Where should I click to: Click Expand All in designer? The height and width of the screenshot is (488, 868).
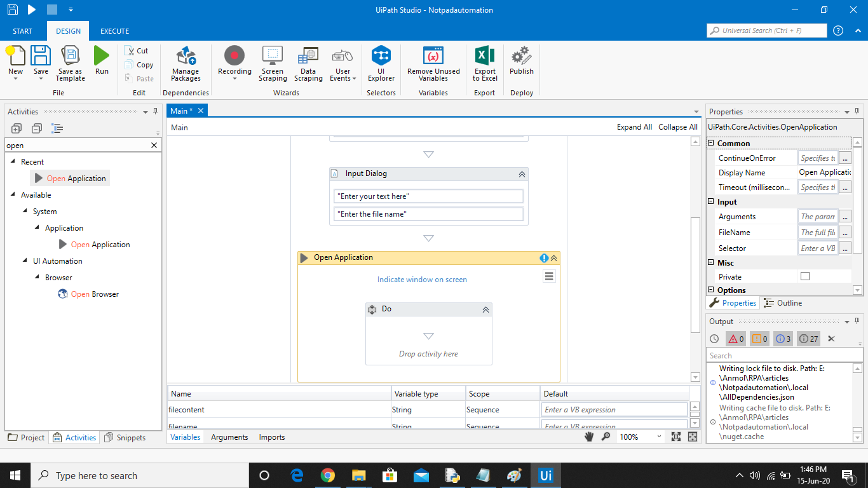point(634,127)
